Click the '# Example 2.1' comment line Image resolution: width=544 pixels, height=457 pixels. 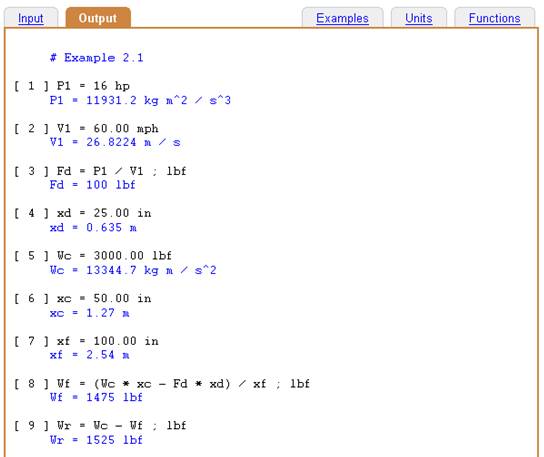point(96,58)
